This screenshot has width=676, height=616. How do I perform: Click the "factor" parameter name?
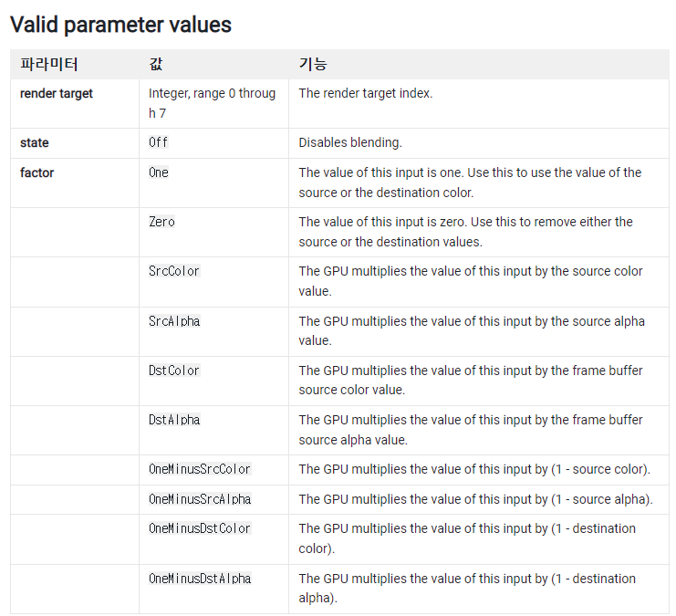37,172
